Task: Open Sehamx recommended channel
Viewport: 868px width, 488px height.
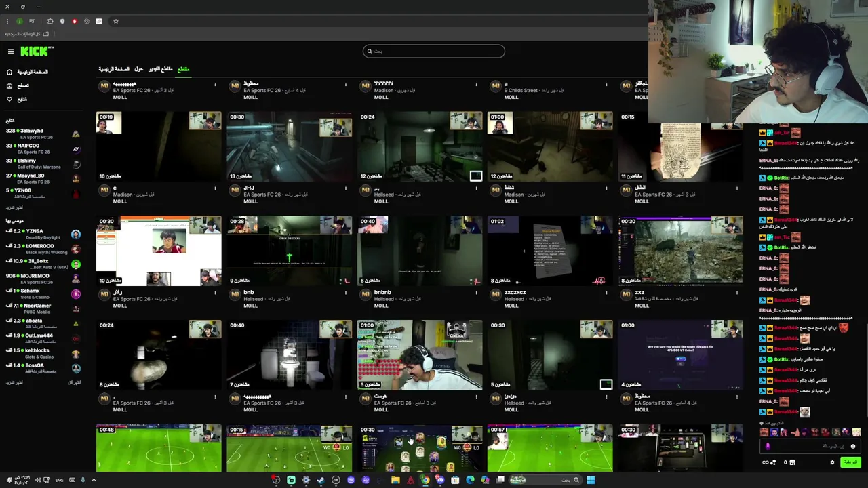Action: 43,293
